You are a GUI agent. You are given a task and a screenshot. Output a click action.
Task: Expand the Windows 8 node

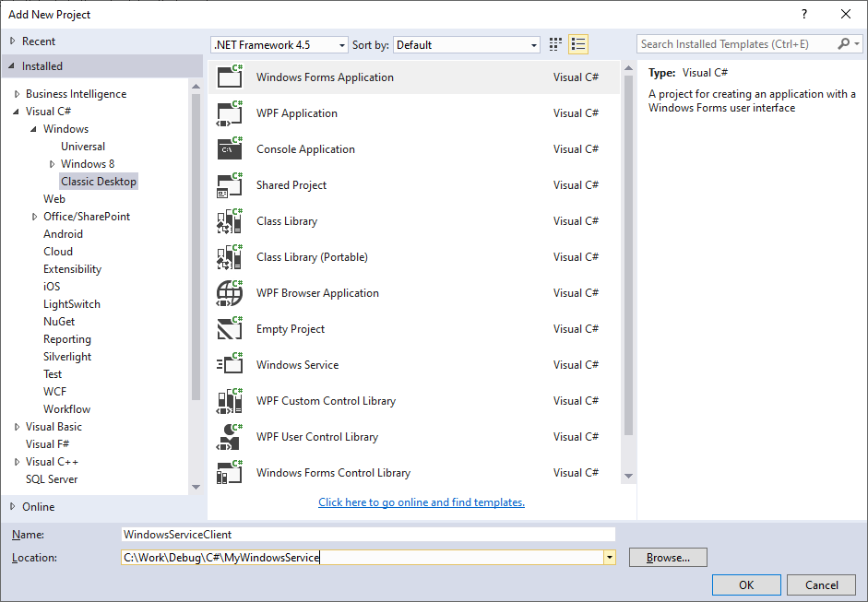[x=52, y=164]
